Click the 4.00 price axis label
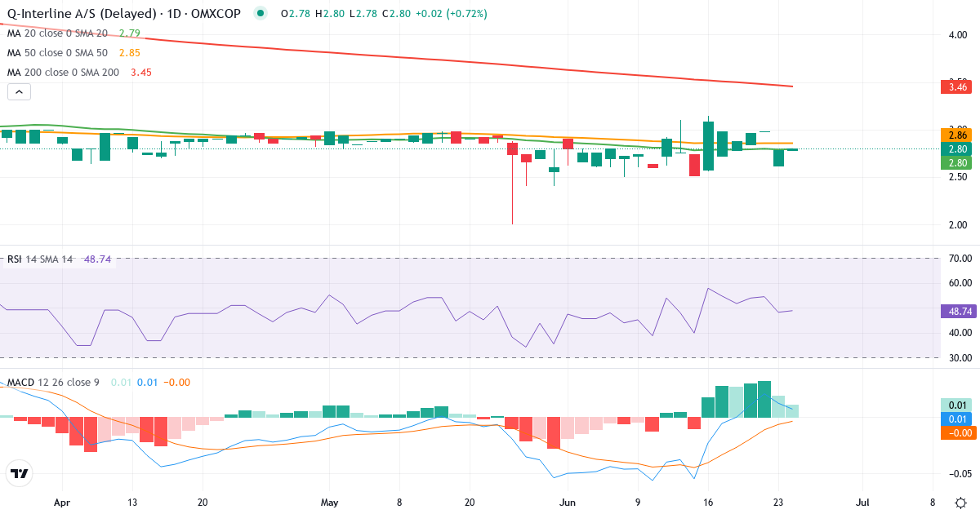This screenshot has height=514, width=980. (959, 34)
